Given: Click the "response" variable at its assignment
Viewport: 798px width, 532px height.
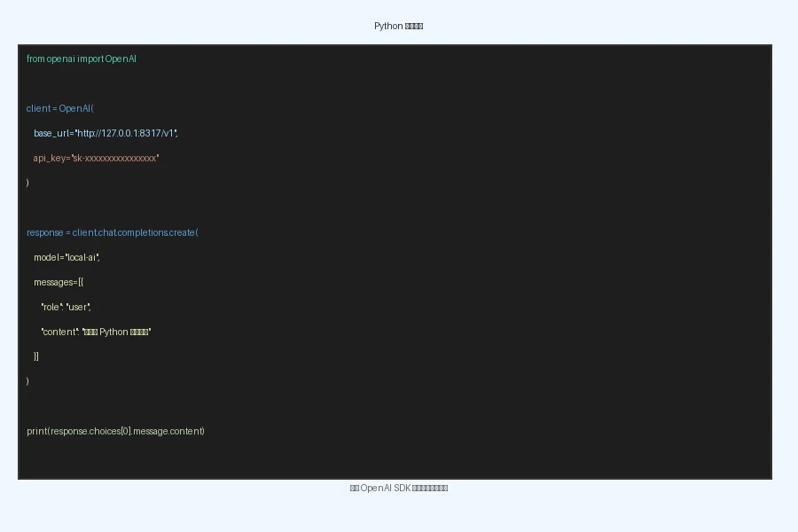Looking at the screenshot, I should tap(44, 233).
